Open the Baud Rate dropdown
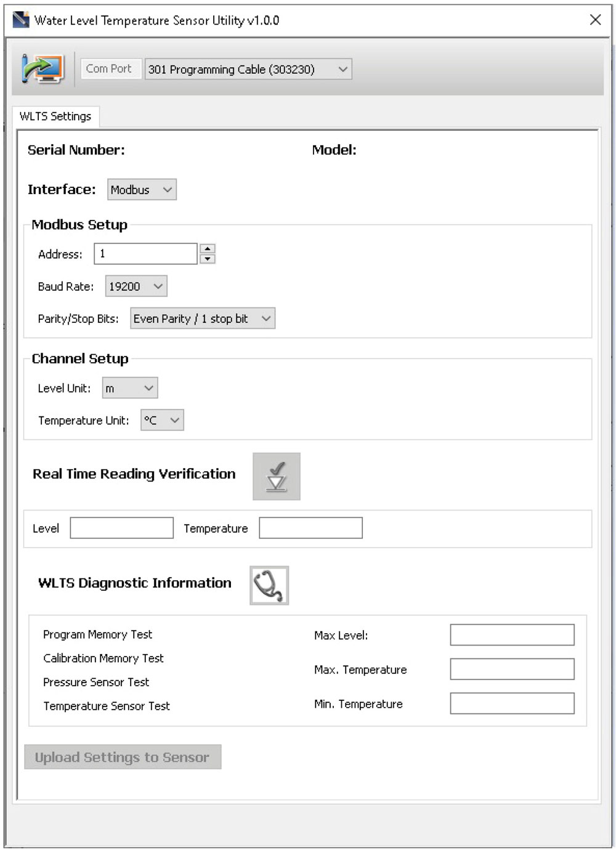This screenshot has height=850, width=616. click(136, 286)
